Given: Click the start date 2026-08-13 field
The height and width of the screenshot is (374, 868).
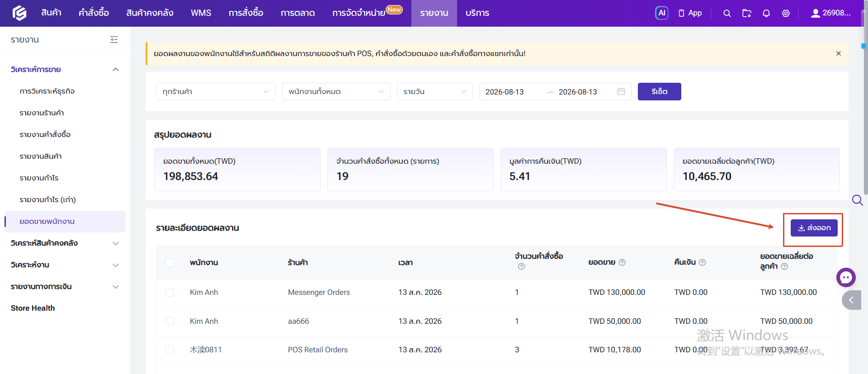Looking at the screenshot, I should (505, 92).
